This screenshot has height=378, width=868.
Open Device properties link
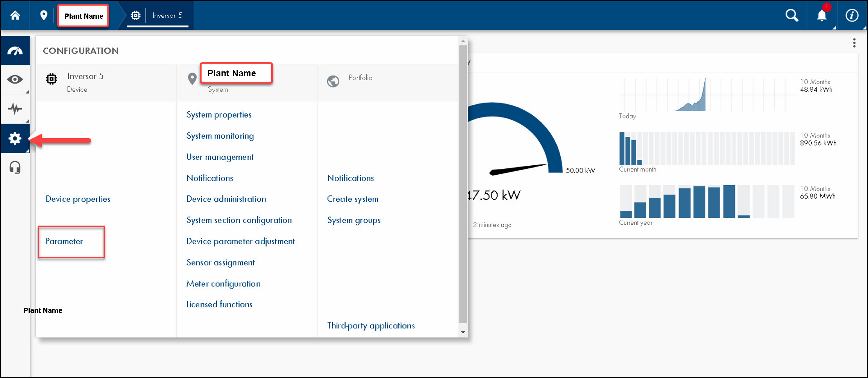(x=78, y=199)
